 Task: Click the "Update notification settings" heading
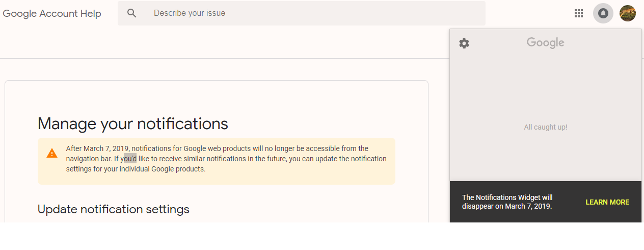point(114,209)
